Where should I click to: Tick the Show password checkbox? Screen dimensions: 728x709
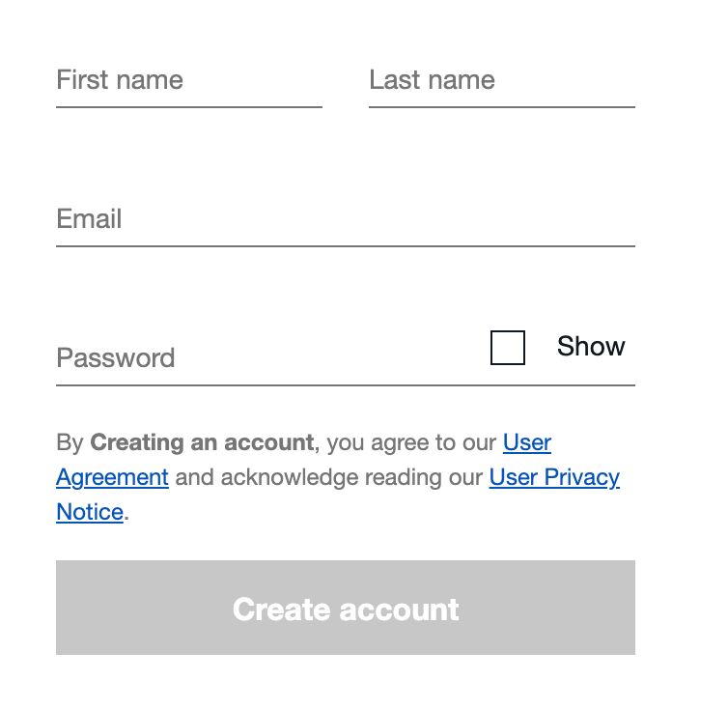point(508,348)
